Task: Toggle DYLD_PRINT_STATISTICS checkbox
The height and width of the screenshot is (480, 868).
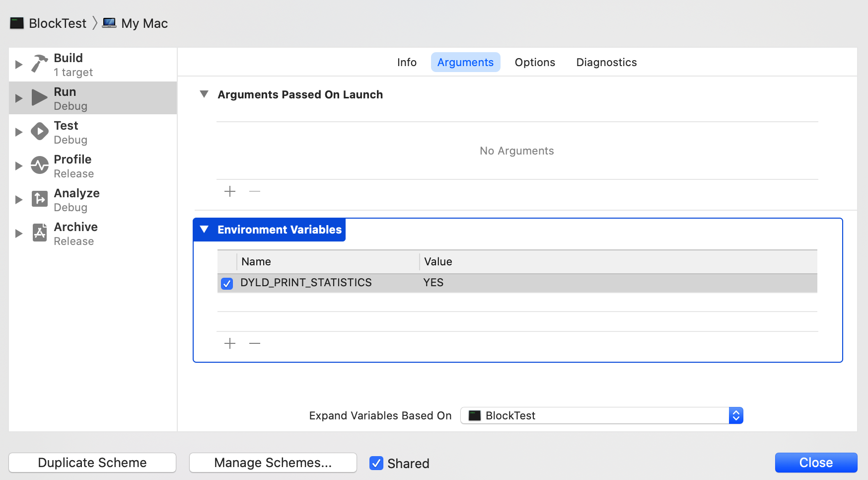Action: pos(227,283)
